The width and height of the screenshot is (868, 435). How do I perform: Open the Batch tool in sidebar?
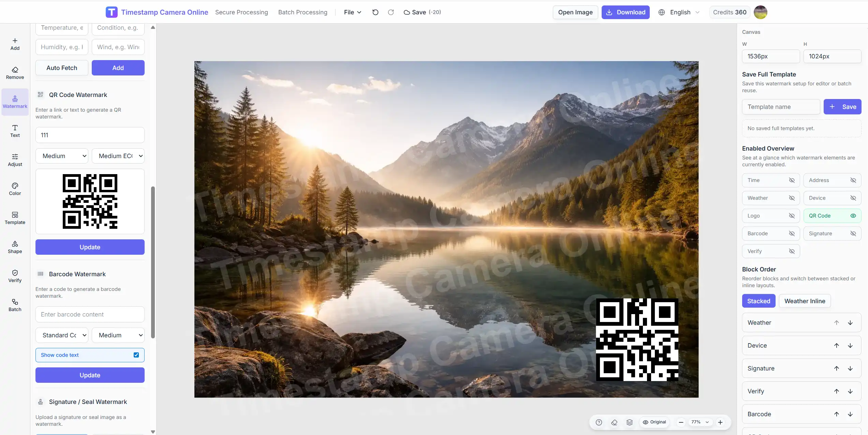click(x=15, y=305)
